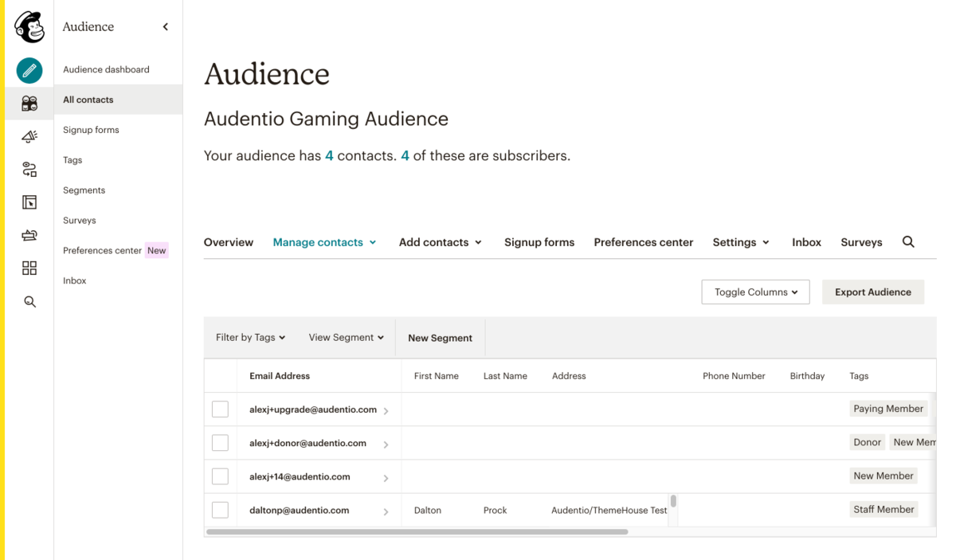Switch to the Overview tab

pos(229,242)
